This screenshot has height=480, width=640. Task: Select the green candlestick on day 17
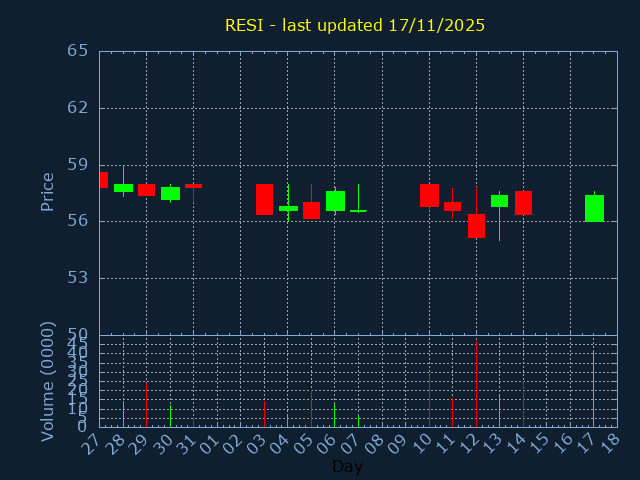[594, 208]
